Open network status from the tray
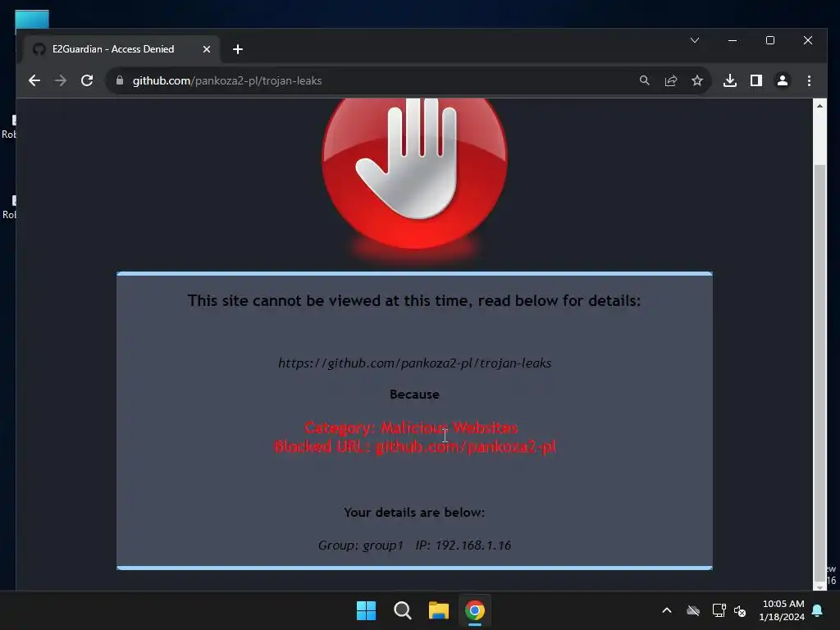 pyautogui.click(x=719, y=610)
